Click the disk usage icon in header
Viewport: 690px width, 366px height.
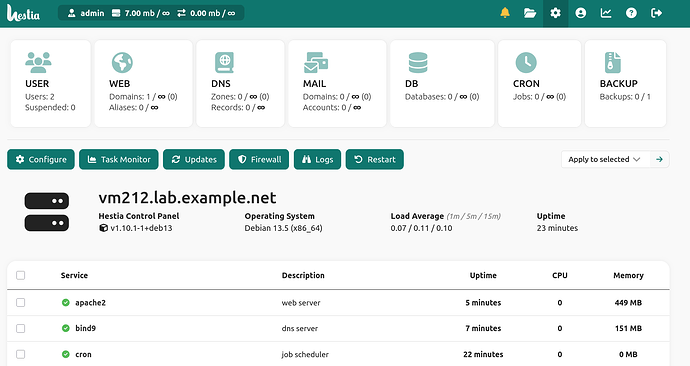[116, 13]
